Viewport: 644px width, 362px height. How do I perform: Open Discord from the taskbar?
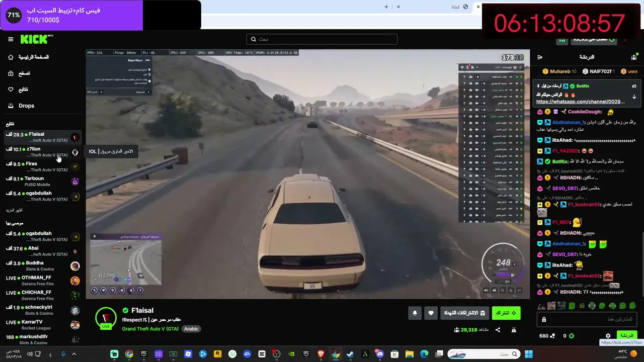(380, 354)
